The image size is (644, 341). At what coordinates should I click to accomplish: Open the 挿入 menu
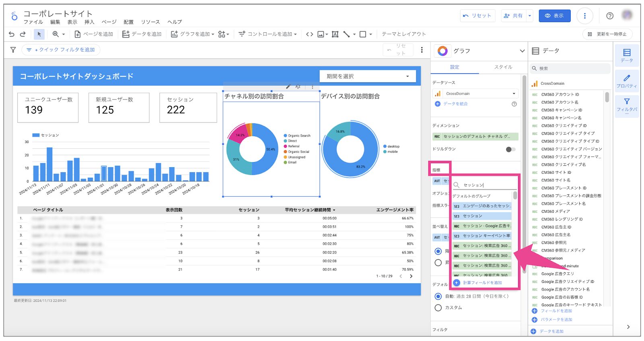coord(89,22)
